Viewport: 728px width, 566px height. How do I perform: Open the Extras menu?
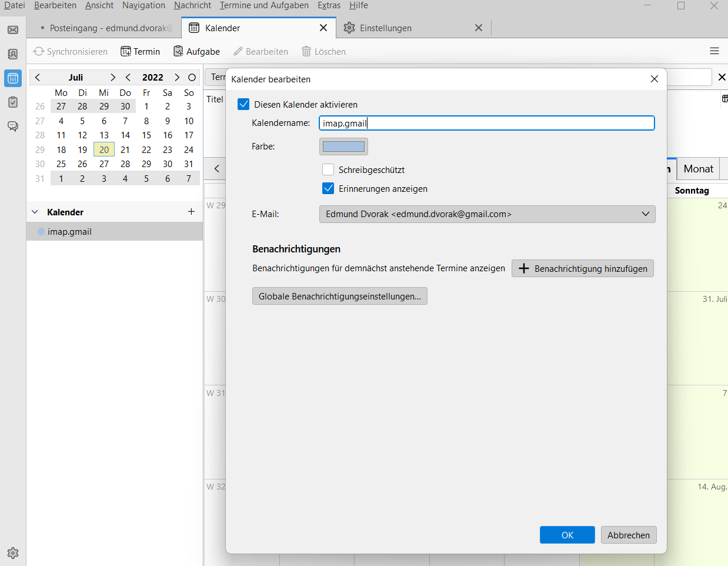[x=329, y=5]
